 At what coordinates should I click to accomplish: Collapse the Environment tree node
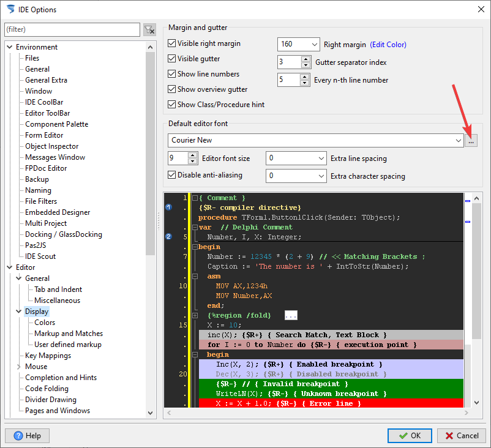tap(10, 47)
